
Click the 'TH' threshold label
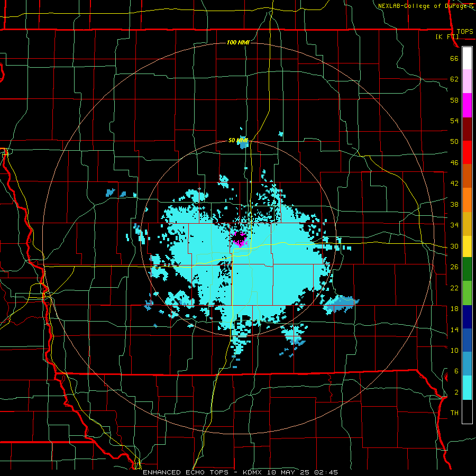point(454,413)
